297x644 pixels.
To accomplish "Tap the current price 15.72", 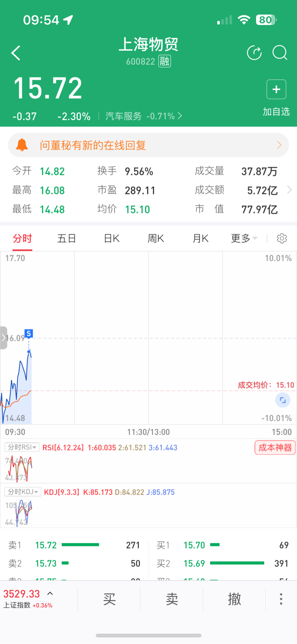I will (48, 88).
